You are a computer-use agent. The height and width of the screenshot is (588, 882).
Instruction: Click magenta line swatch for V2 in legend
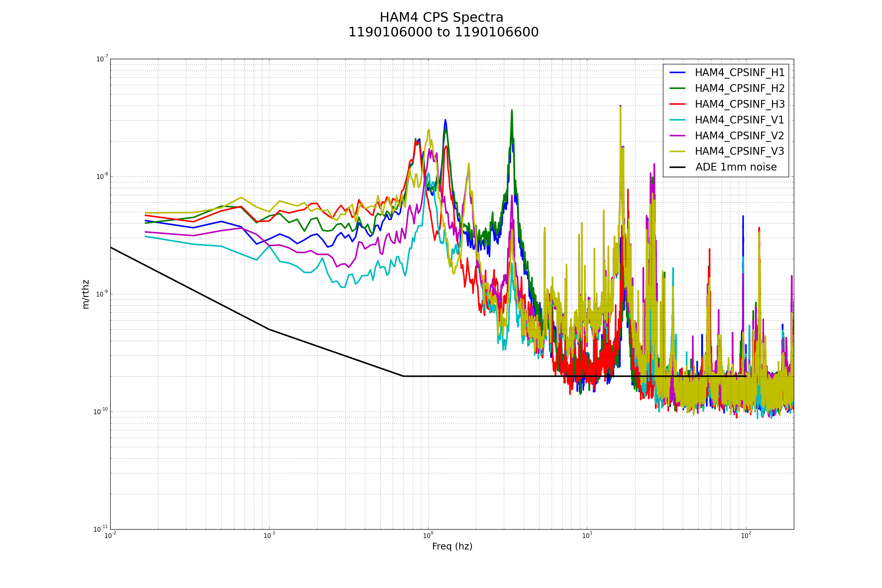coord(678,135)
